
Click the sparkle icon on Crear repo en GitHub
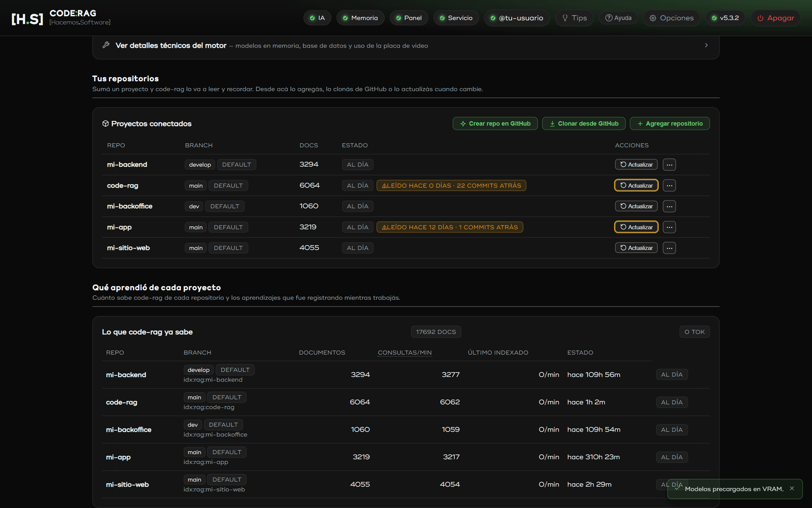click(463, 124)
